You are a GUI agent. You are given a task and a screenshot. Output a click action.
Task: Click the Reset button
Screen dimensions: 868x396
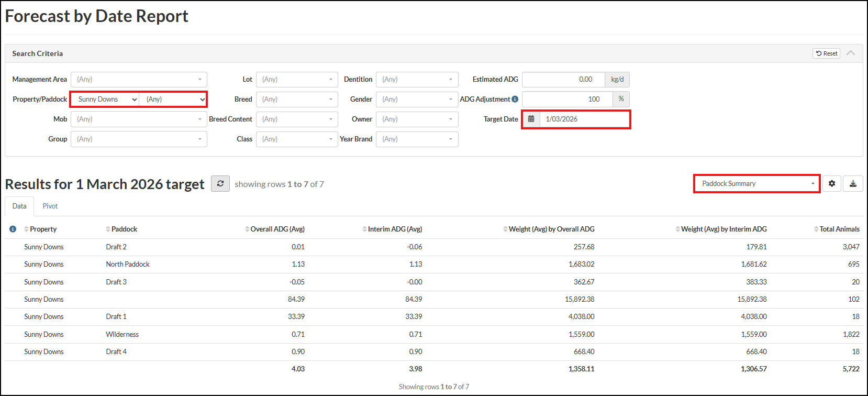827,53
